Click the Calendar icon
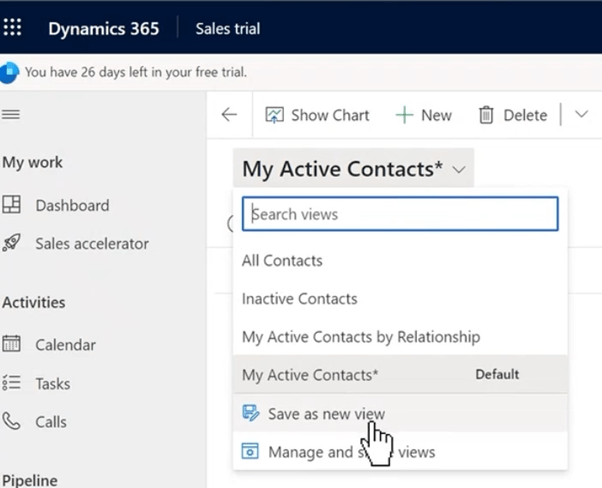 [11, 343]
